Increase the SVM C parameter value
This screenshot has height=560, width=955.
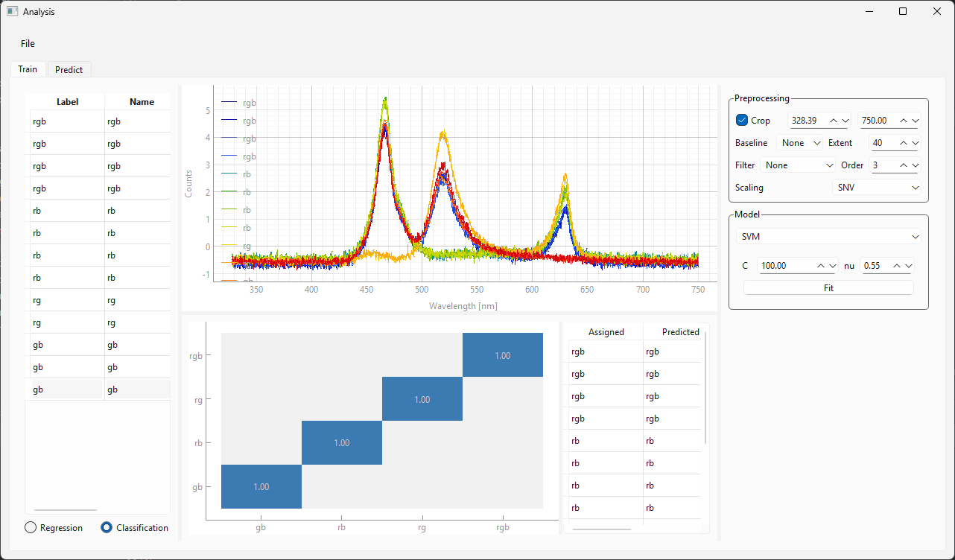tap(821, 266)
